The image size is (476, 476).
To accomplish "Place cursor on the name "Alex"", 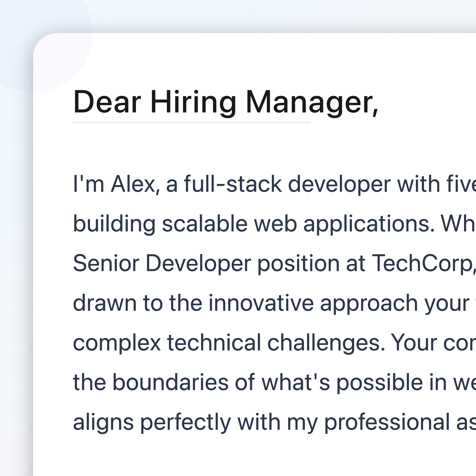I will [x=133, y=184].
